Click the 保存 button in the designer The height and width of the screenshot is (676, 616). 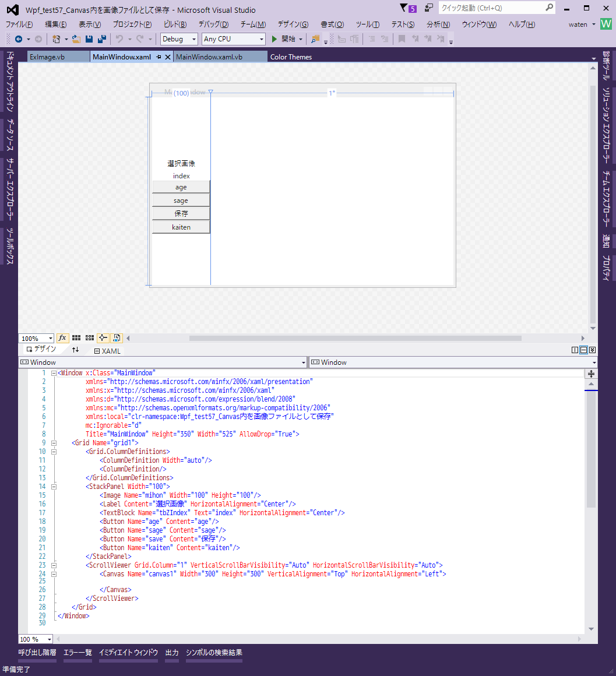[181, 214]
